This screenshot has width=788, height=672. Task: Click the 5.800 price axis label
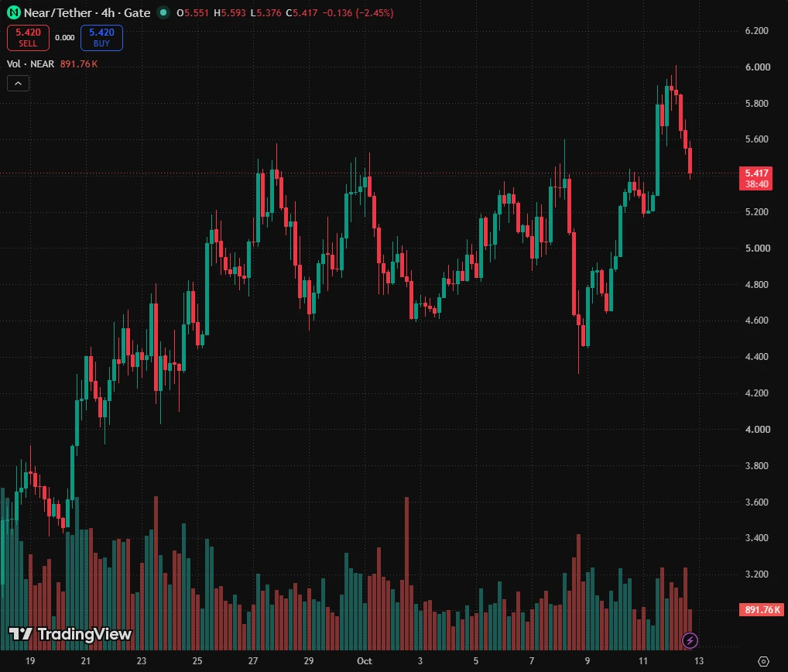click(757, 103)
